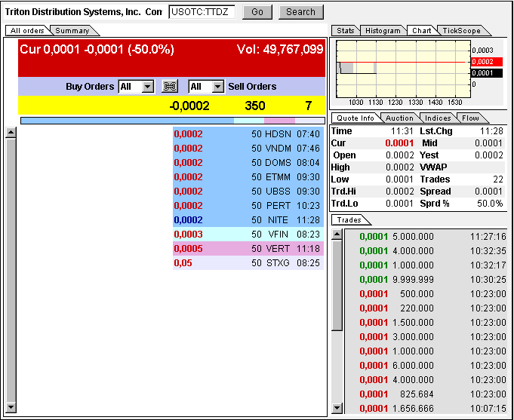Viewport: 514px width, 420px height.
Task: Open the TickScope tab
Action: point(460,31)
